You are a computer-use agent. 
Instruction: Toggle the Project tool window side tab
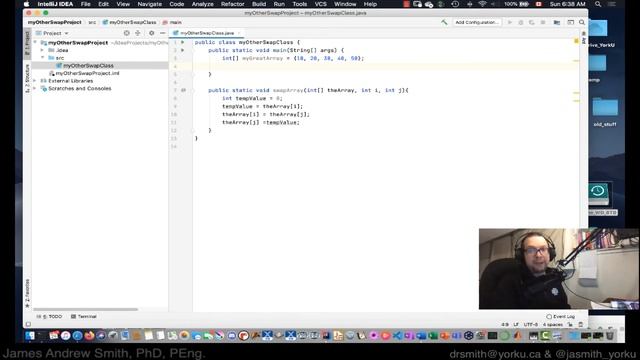tap(27, 43)
